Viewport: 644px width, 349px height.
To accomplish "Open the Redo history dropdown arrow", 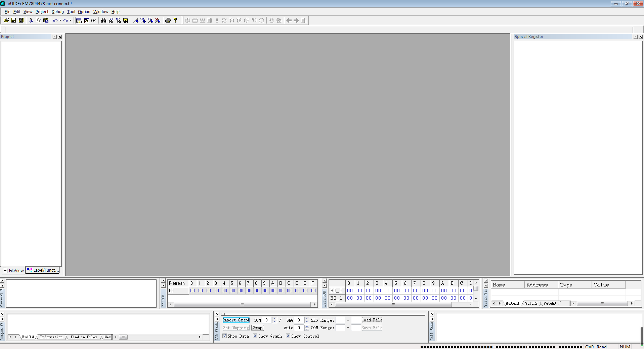I will pos(70,21).
